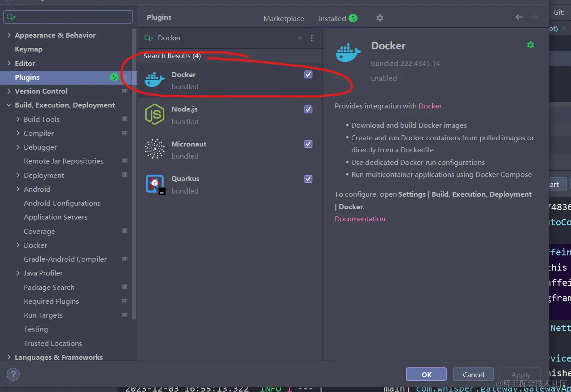The width and height of the screenshot is (571, 392).
Task: Expand Appearance & Behavior settings
Action: [9, 35]
